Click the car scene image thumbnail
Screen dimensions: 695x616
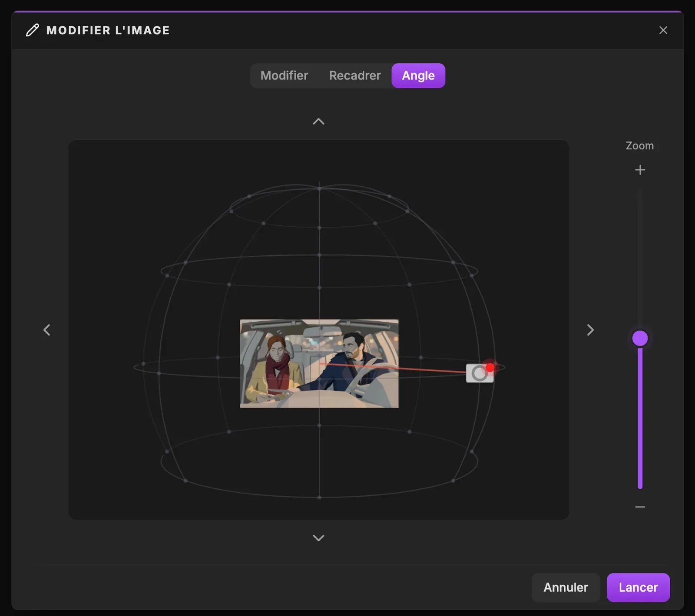pos(319,364)
